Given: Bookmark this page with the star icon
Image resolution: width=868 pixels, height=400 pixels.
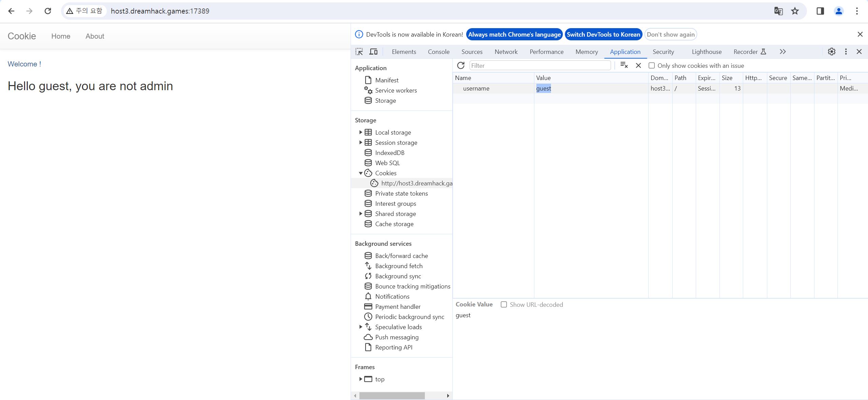Looking at the screenshot, I should tap(795, 11).
